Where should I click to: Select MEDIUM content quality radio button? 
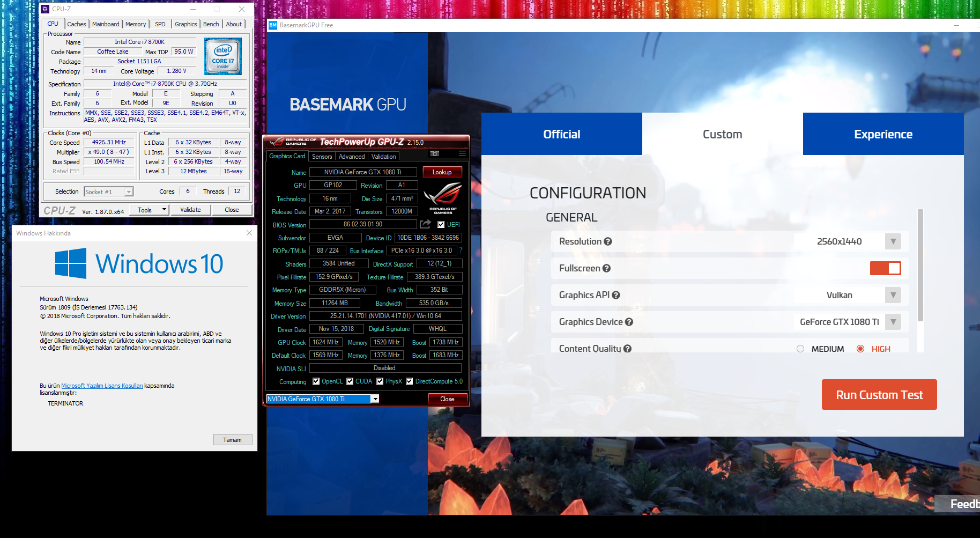[x=800, y=349]
